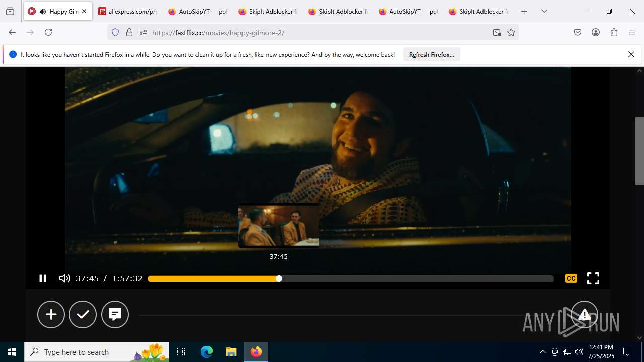This screenshot has width=644, height=362.
Task: Launch Microsoft Edge from the taskbar
Action: pos(207,352)
